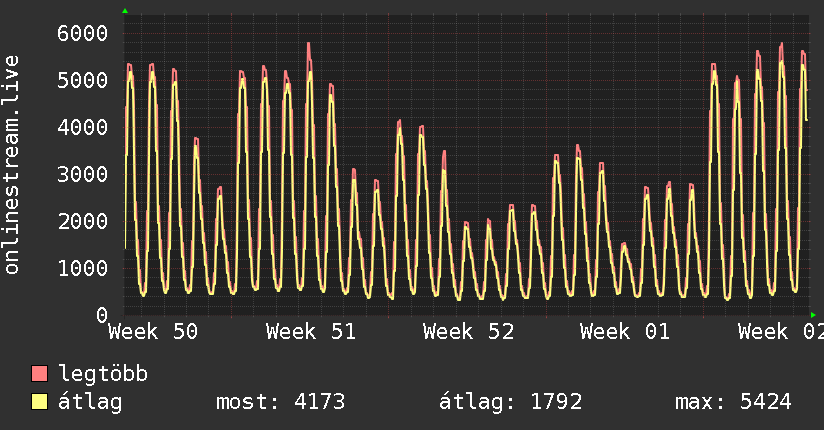The width and height of the screenshot is (824, 430).
Task: Click the green arrow atop the y-axis
Action: (x=125, y=11)
